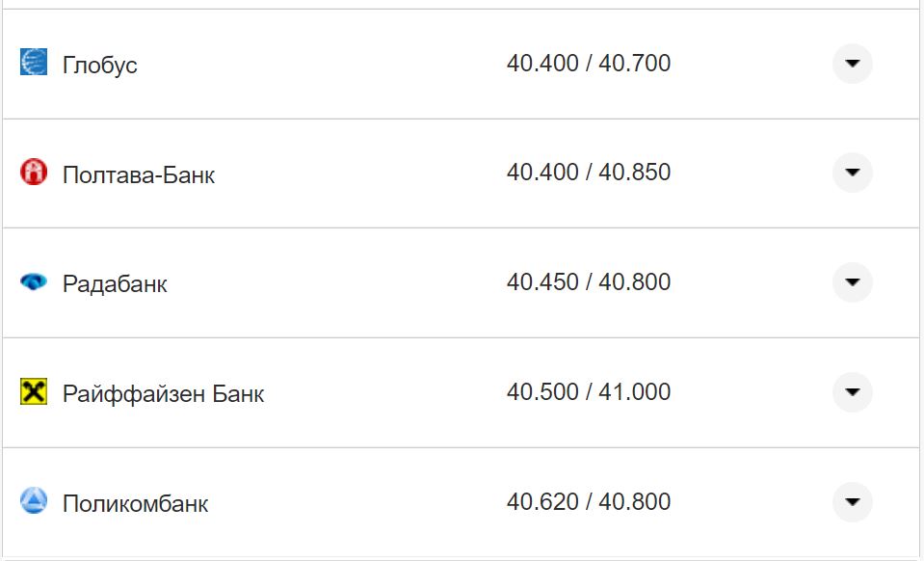
Task: Open the Райффайзен Банк name link
Action: tap(163, 394)
